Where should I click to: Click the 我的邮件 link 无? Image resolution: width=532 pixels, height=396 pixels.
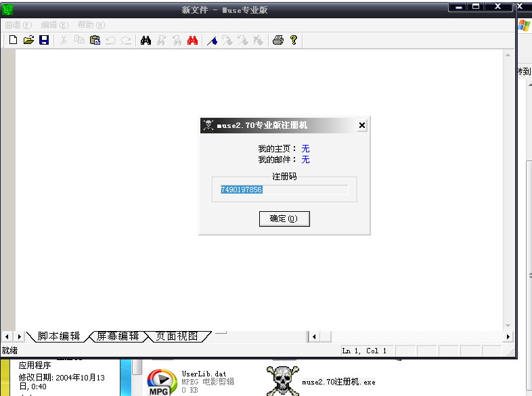[x=305, y=160]
